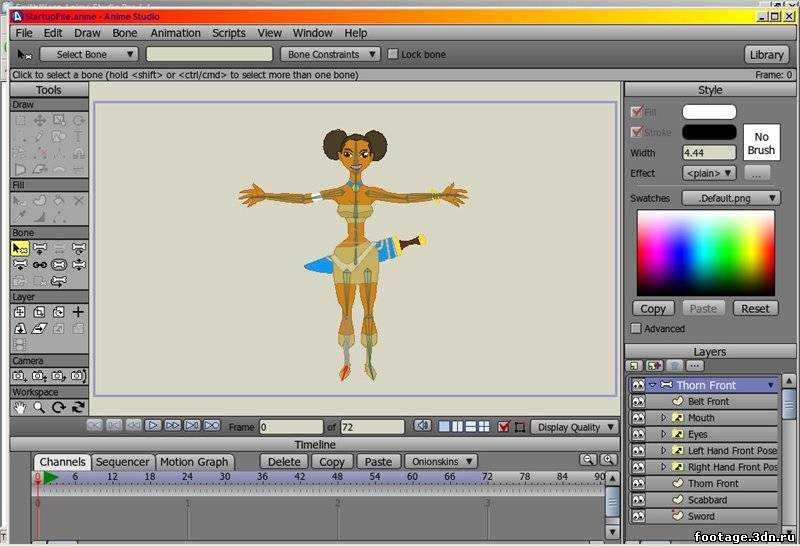
Task: Open the Scripts menu
Action: click(229, 33)
